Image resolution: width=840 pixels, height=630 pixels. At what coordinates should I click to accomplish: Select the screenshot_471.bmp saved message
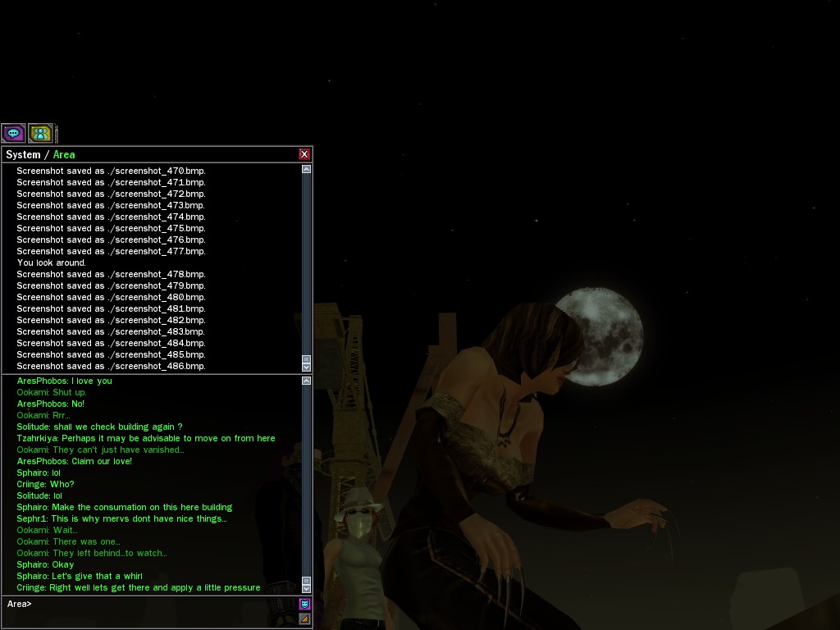[111, 182]
